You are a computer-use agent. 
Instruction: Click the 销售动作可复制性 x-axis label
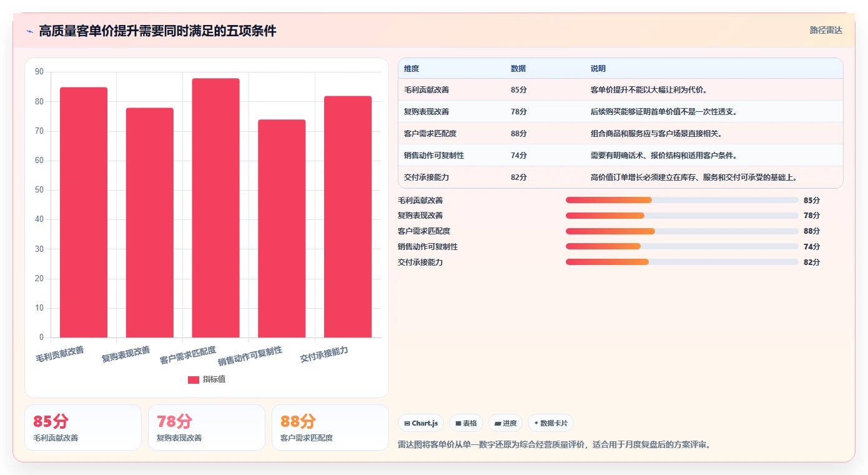pyautogui.click(x=250, y=356)
